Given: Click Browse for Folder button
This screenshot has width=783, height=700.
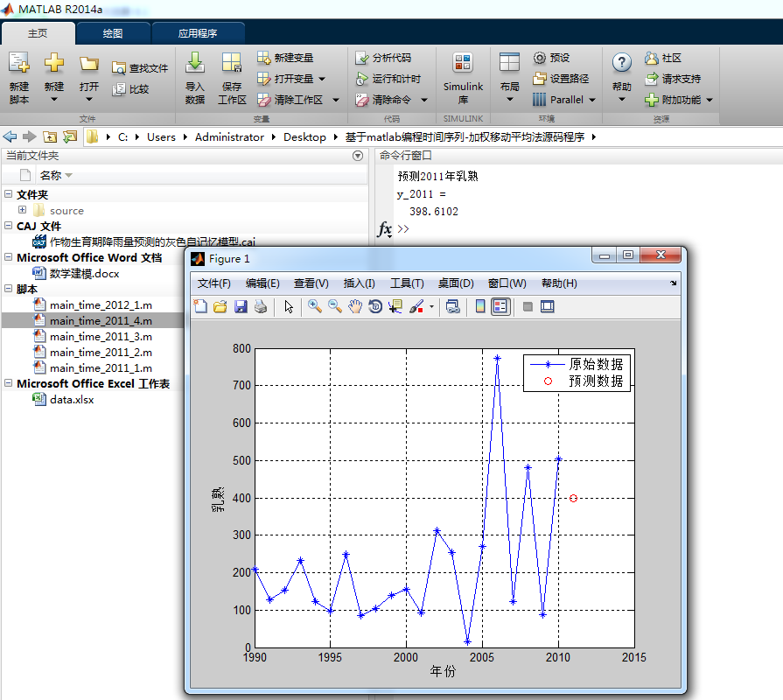Looking at the screenshot, I should [70, 136].
